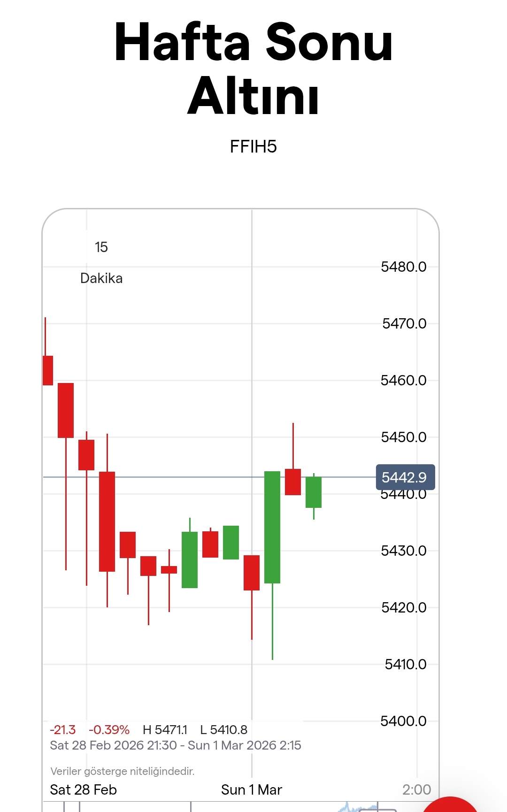Select the rightmost green candlestick
The width and height of the screenshot is (507, 812).
(314, 492)
